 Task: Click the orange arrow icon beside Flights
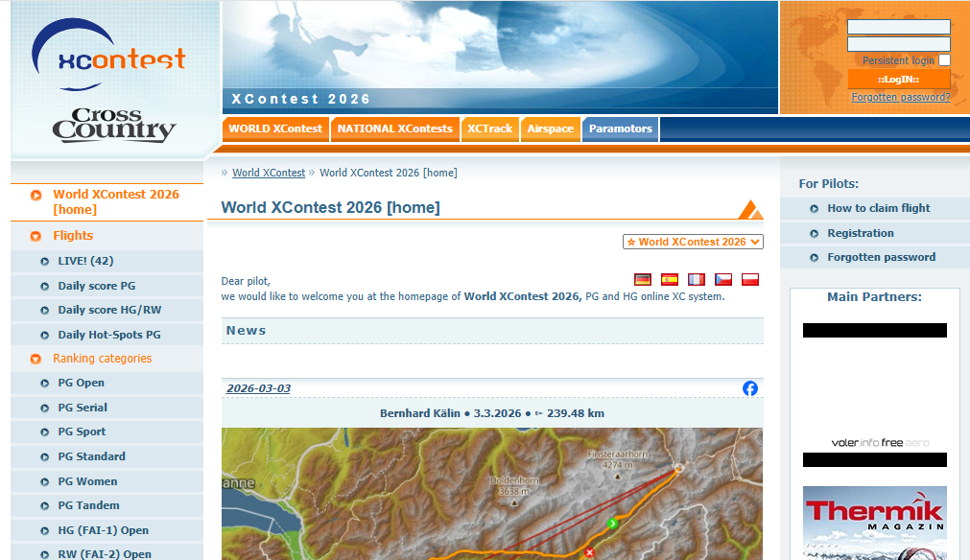(35, 236)
